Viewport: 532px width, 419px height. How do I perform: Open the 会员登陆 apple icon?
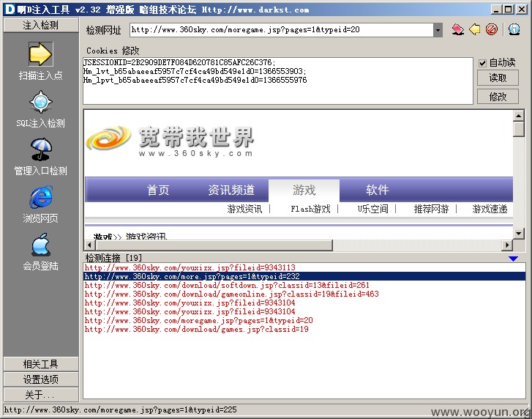coord(41,244)
